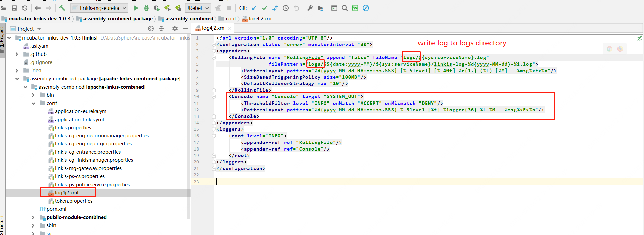Collapse the conf folder
The width and height of the screenshot is (644, 235).
tap(34, 103)
